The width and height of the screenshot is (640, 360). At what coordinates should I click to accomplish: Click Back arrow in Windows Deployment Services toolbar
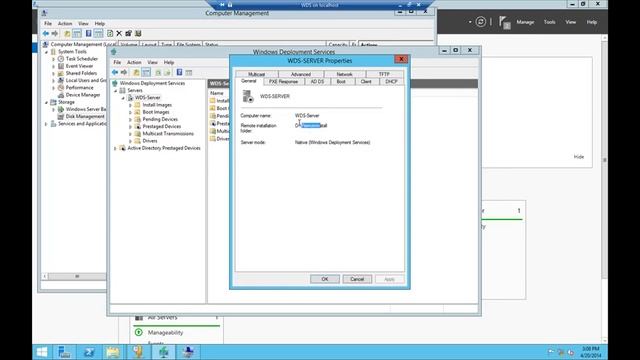click(x=115, y=72)
